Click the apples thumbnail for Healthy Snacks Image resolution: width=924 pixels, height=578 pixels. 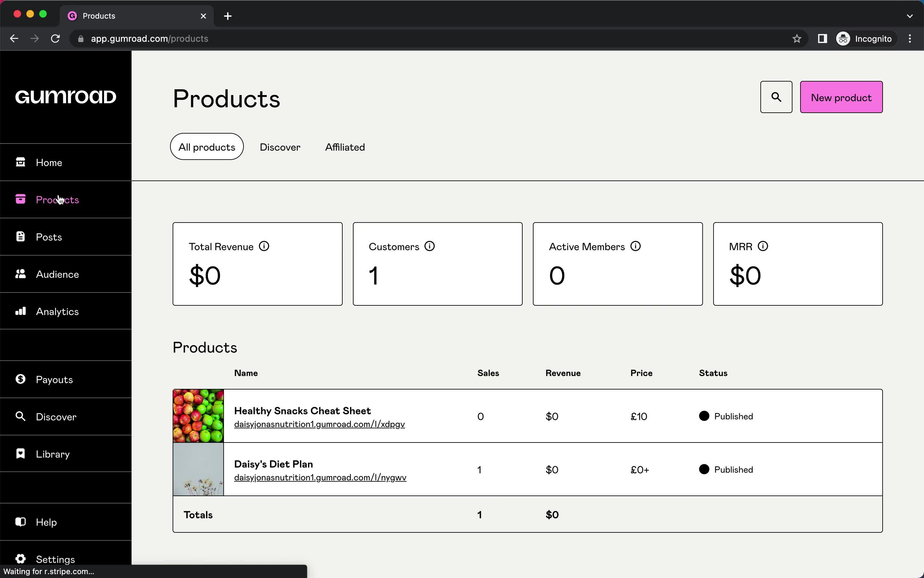tap(198, 416)
